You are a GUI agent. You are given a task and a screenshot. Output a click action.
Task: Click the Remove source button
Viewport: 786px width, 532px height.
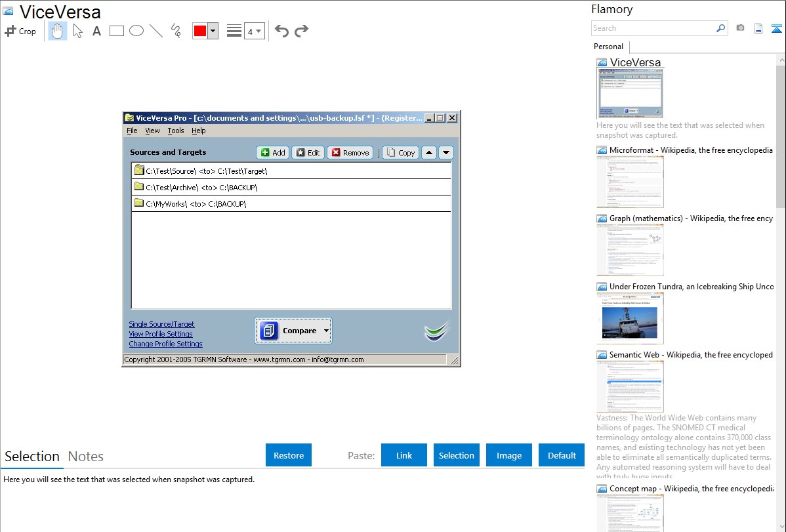[x=350, y=152]
